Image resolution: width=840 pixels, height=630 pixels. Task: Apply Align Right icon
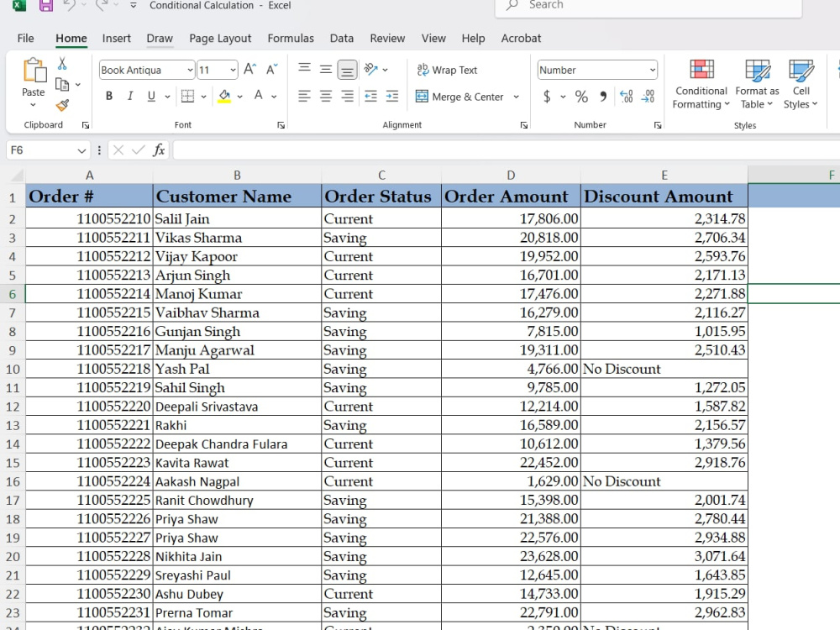click(347, 97)
